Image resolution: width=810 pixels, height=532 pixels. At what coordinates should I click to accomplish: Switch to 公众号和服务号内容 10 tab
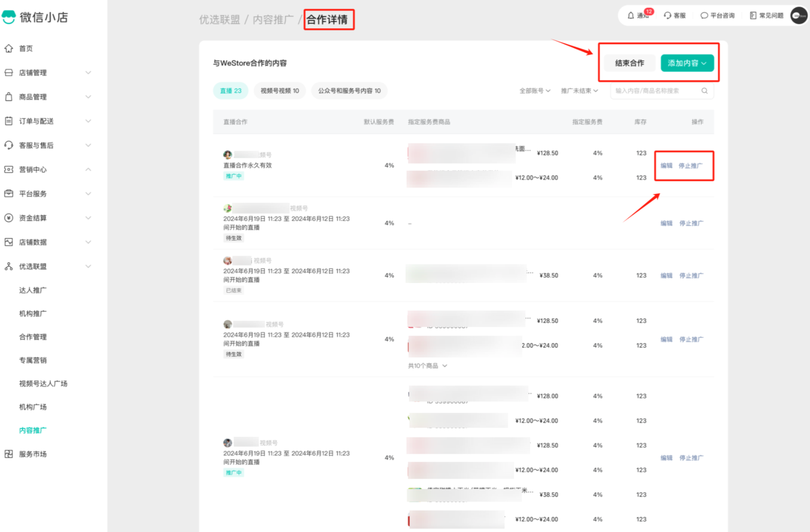coord(349,91)
